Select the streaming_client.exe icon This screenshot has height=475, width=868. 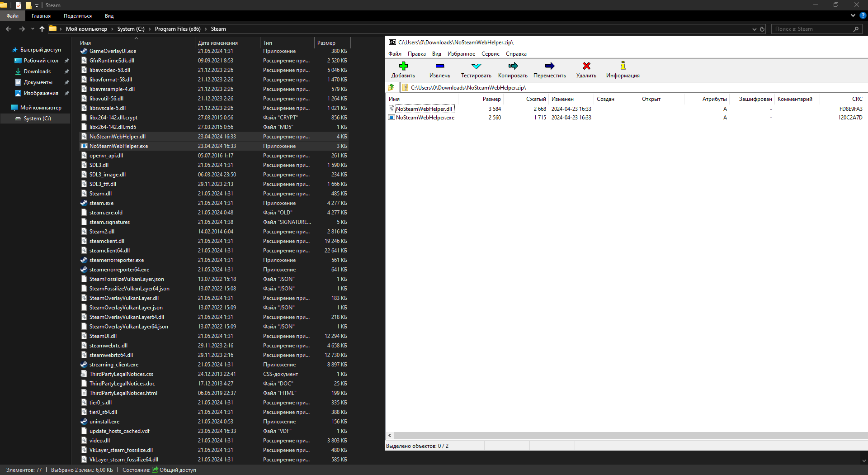84,365
